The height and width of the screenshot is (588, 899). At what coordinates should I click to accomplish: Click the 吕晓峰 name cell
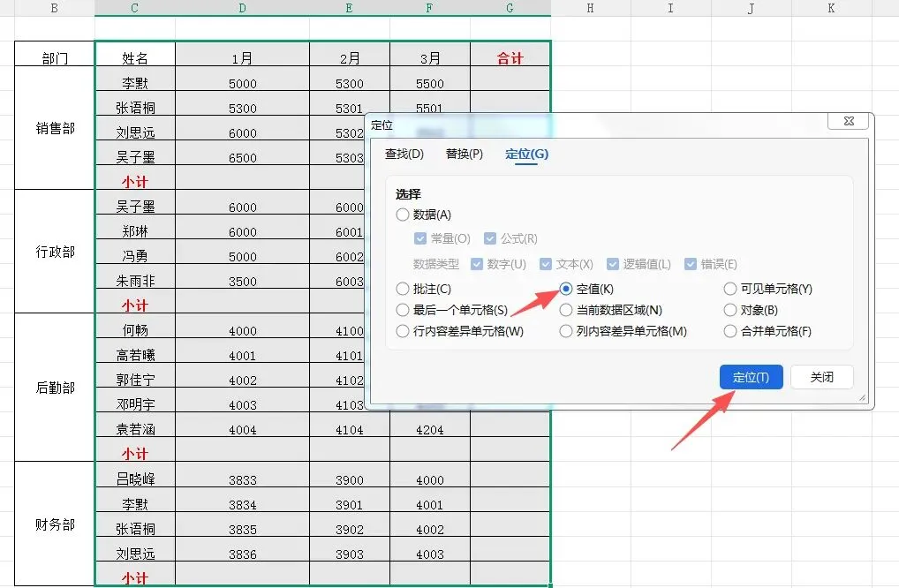coord(135,474)
